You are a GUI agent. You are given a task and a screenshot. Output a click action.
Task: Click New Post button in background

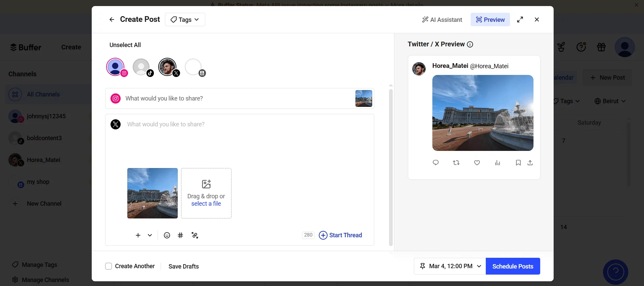(607, 78)
